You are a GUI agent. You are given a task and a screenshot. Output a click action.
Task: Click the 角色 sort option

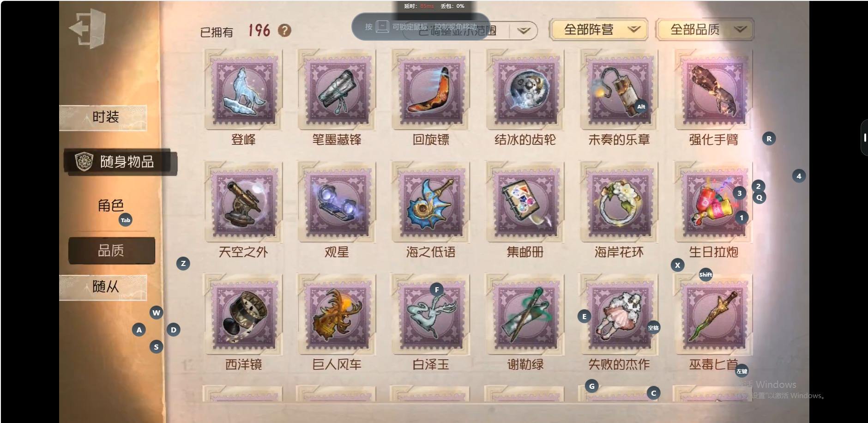coord(111,205)
